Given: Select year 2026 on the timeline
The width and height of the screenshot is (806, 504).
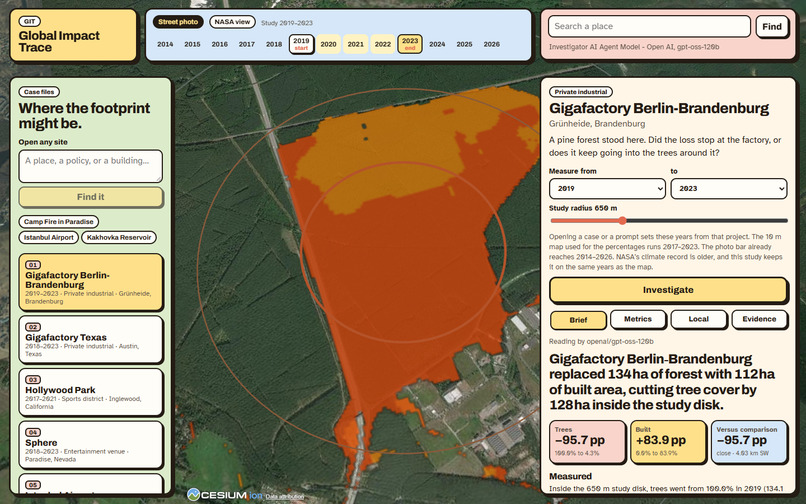Looking at the screenshot, I should [491, 44].
